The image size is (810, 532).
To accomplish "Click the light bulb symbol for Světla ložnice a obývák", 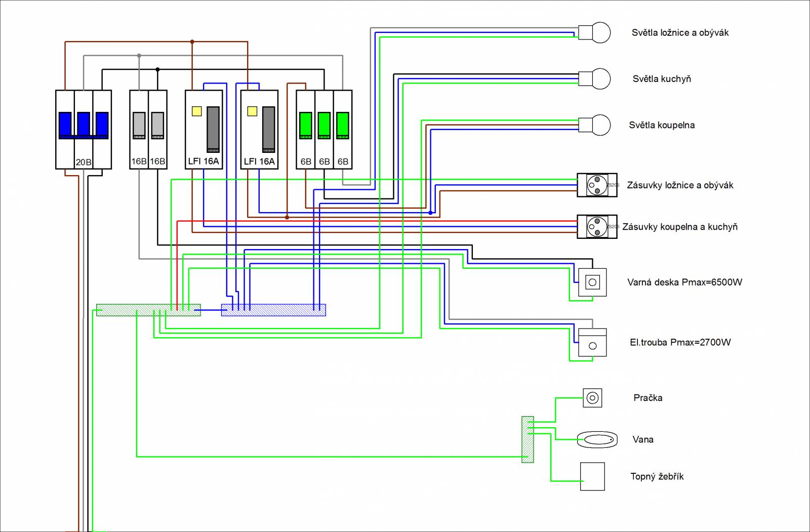I will pyautogui.click(x=594, y=33).
